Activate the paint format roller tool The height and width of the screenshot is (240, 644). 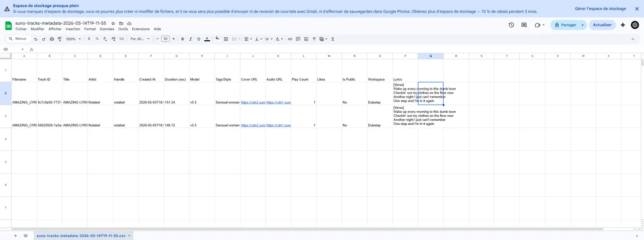(x=60, y=39)
